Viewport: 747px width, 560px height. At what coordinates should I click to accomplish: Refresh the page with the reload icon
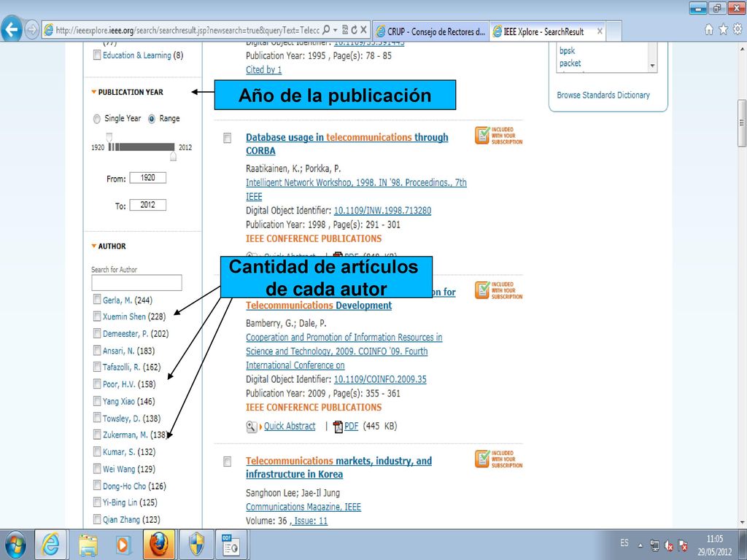[x=355, y=30]
